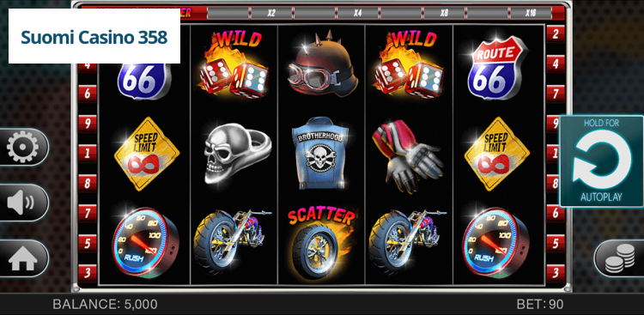
Task: Select the silver skull ring symbol
Action: 237,153
